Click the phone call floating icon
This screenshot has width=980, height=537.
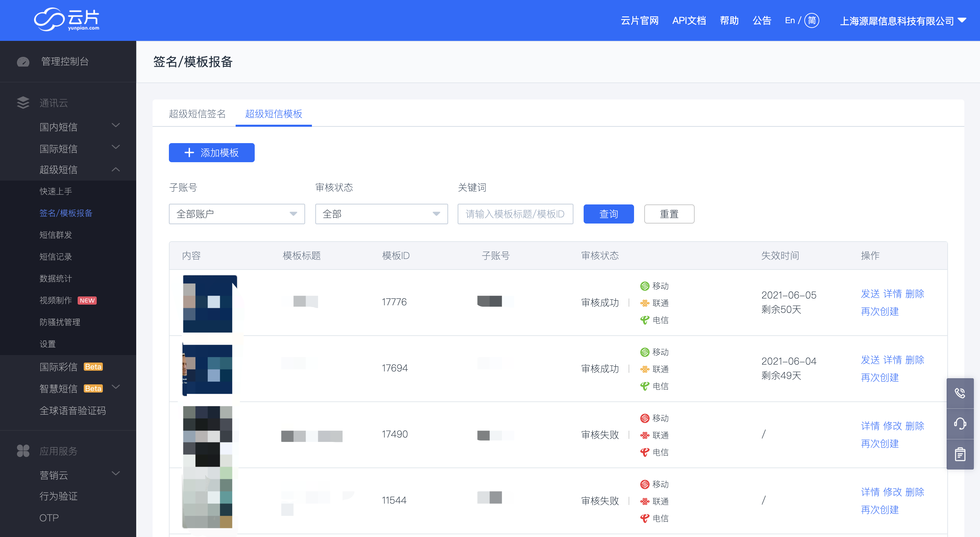tap(960, 393)
